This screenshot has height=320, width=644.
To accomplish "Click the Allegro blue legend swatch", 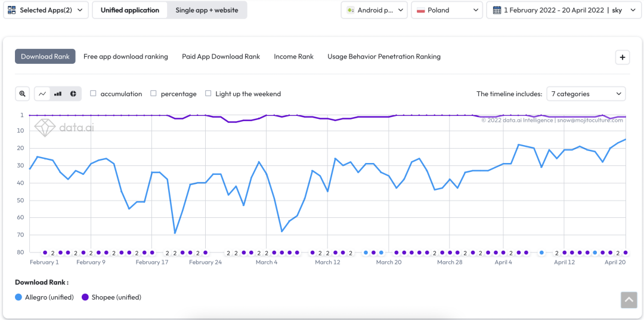I will [18, 297].
